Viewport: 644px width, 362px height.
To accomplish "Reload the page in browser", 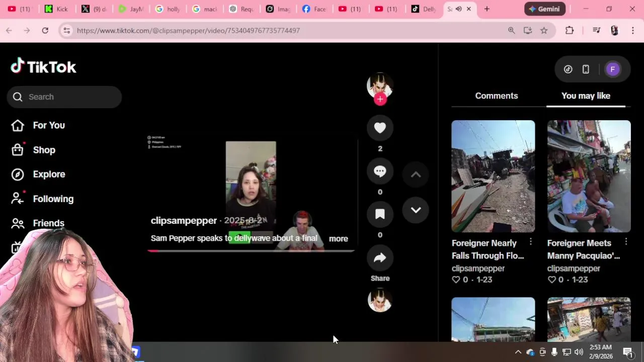I will pyautogui.click(x=45, y=31).
